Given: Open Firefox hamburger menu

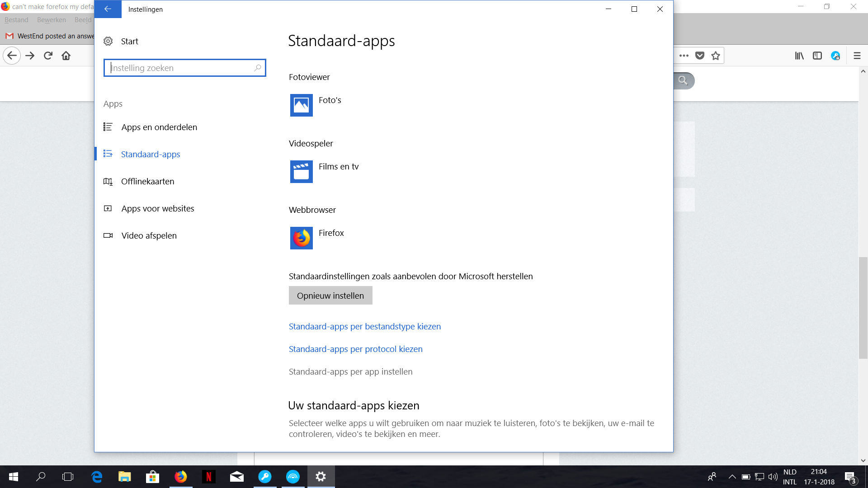Looking at the screenshot, I should (x=857, y=56).
